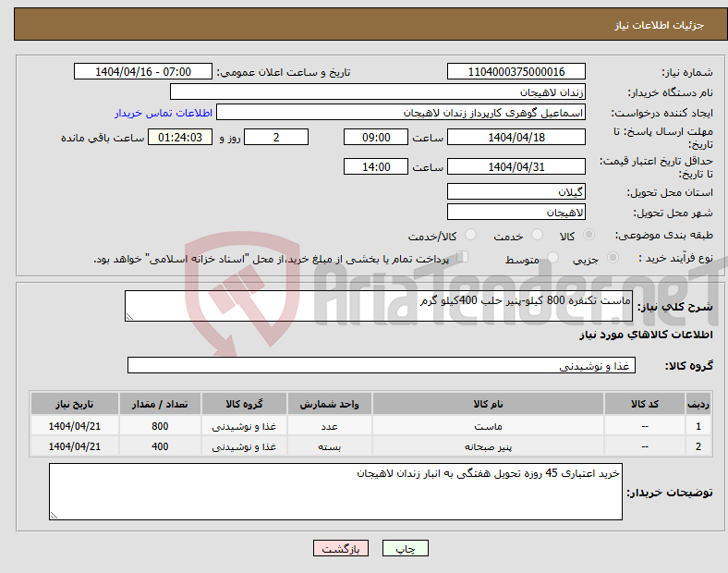This screenshot has height=573, width=728.
Task: Click price validity time 14:00
Action: 376,166
